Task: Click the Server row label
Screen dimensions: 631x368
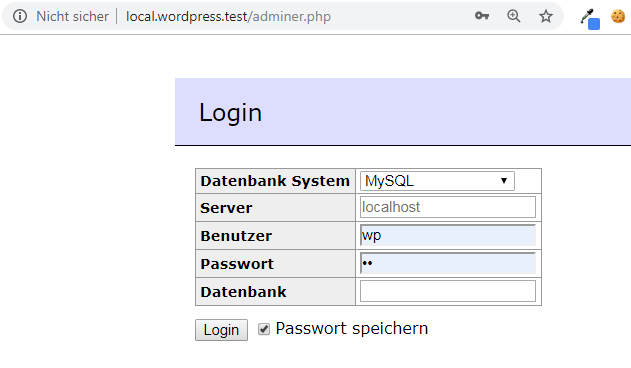Action: tap(226, 208)
